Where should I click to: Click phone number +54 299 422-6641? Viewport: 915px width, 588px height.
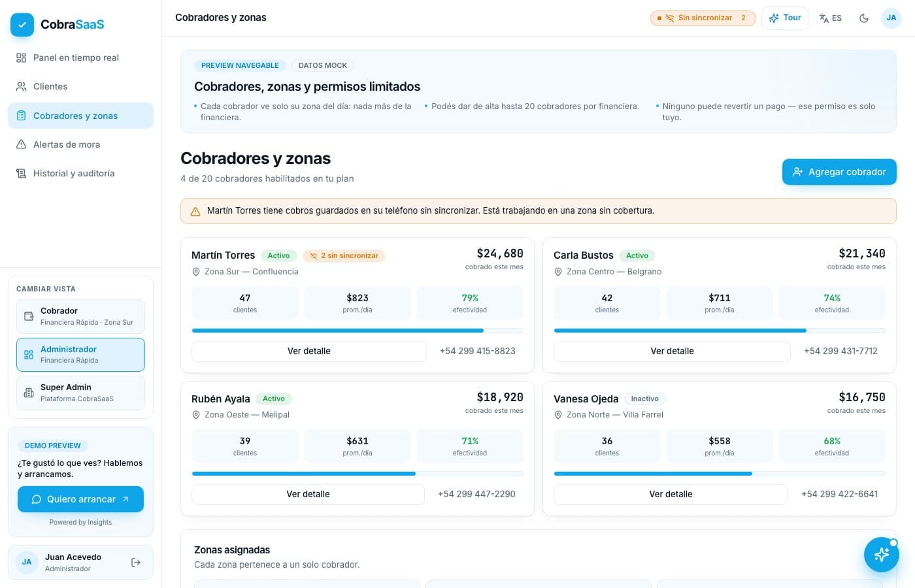[x=839, y=494]
